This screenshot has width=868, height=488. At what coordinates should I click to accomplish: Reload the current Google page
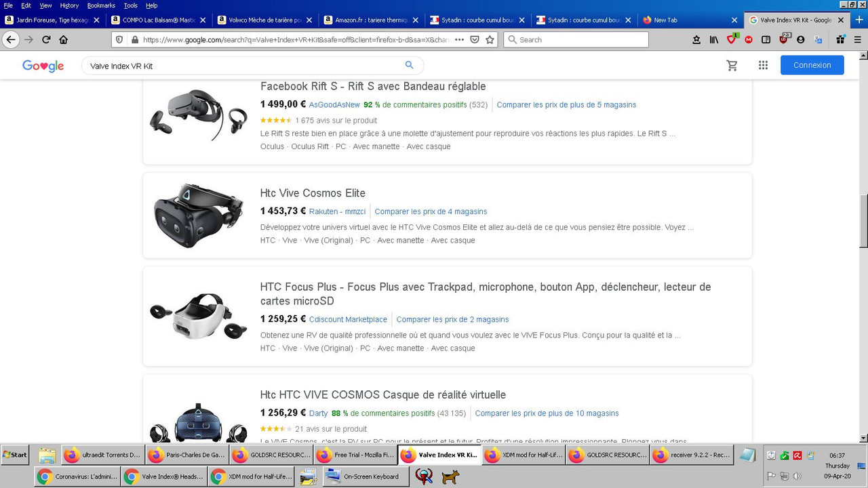click(46, 39)
